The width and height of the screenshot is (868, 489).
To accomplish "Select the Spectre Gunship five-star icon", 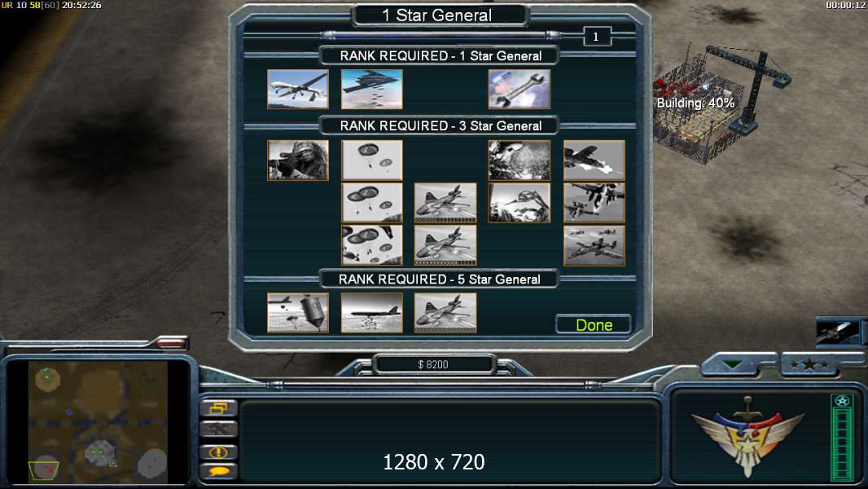I will (445, 313).
